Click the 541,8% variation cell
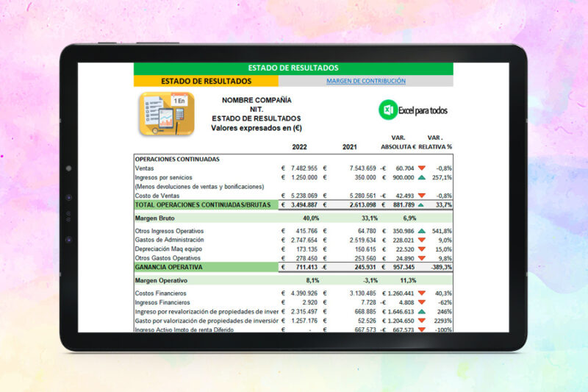This screenshot has width=588, height=392. (x=442, y=231)
